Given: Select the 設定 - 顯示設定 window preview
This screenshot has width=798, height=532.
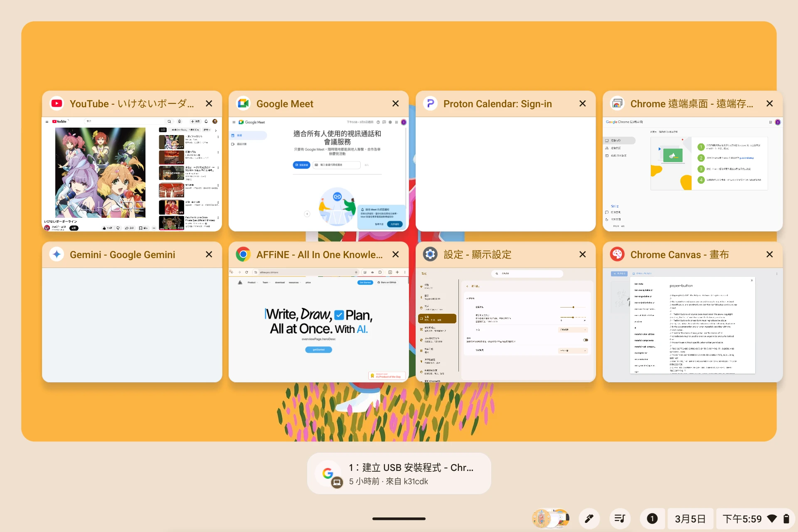Looking at the screenshot, I should pos(505,324).
